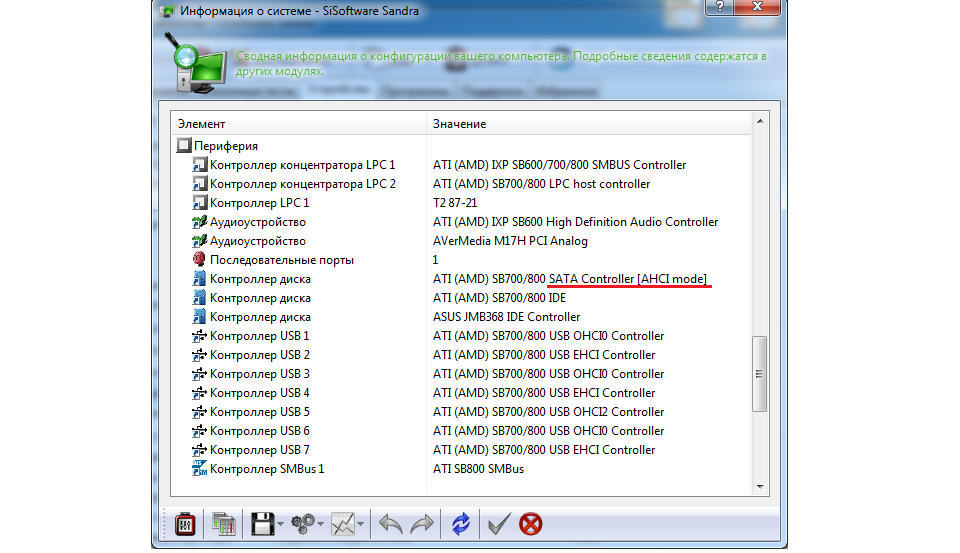
Task: Click disk icon of ASUS JMB368 row
Action: tap(199, 317)
